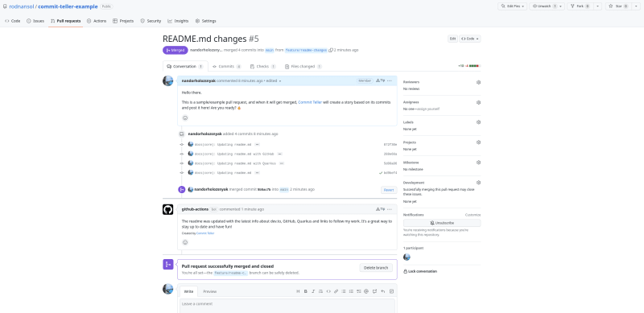644x313 pixels.
Task: Open saved replies from the comment toolbar
Action: [x=383, y=291]
